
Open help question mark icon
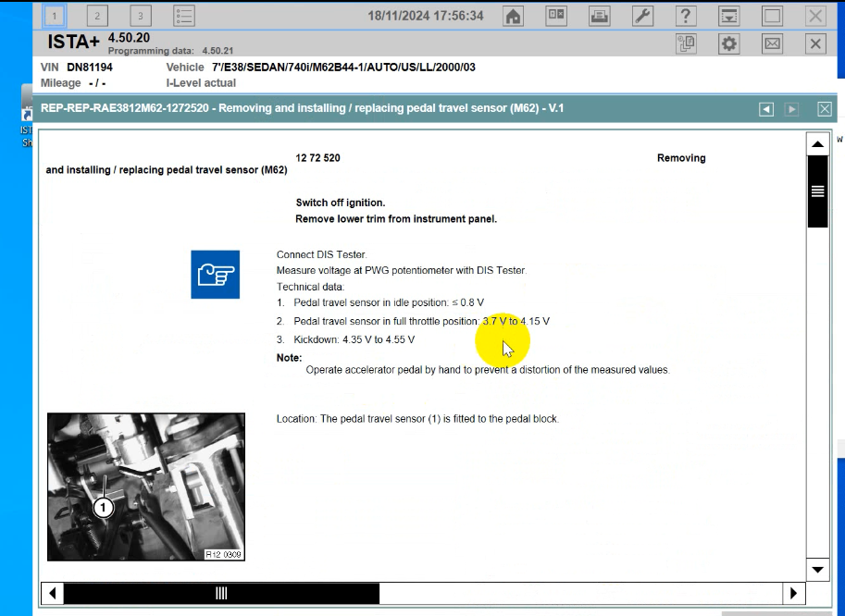686,16
